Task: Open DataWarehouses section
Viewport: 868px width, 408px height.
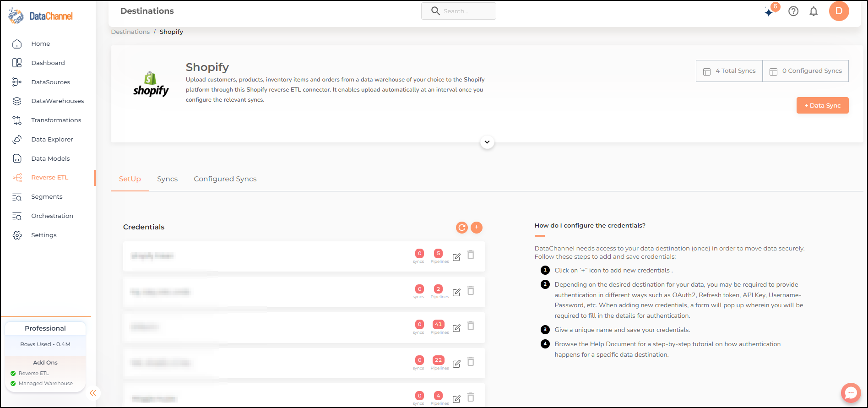Action: point(57,101)
